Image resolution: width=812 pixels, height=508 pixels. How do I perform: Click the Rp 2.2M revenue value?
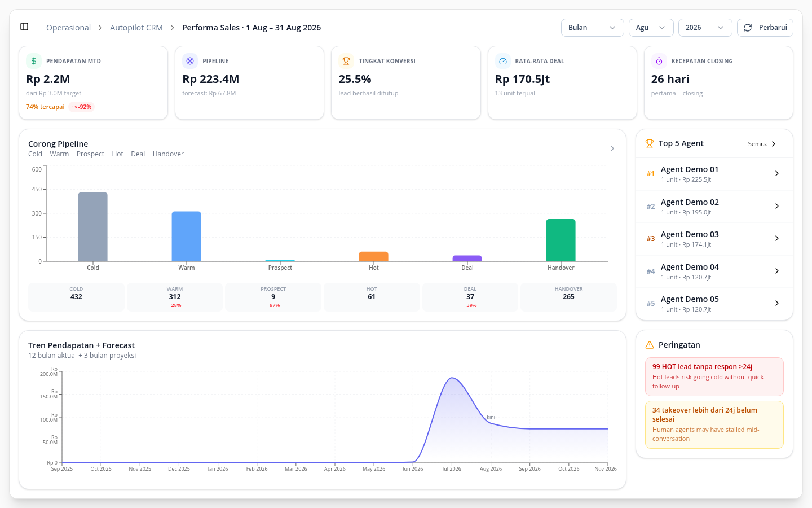48,79
